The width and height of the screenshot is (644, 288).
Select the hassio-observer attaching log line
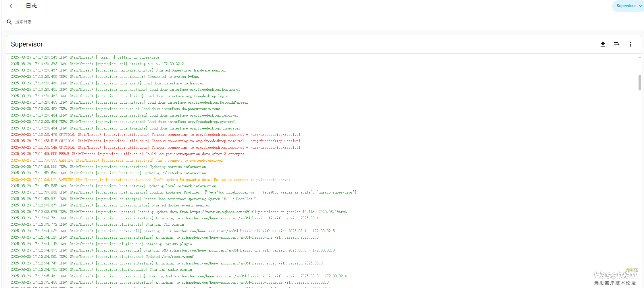coord(170,283)
